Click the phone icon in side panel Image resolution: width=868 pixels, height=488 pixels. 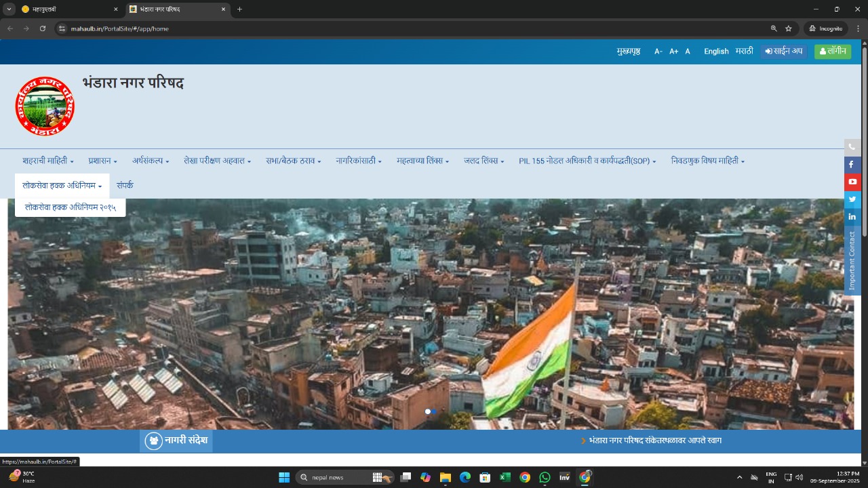click(852, 147)
